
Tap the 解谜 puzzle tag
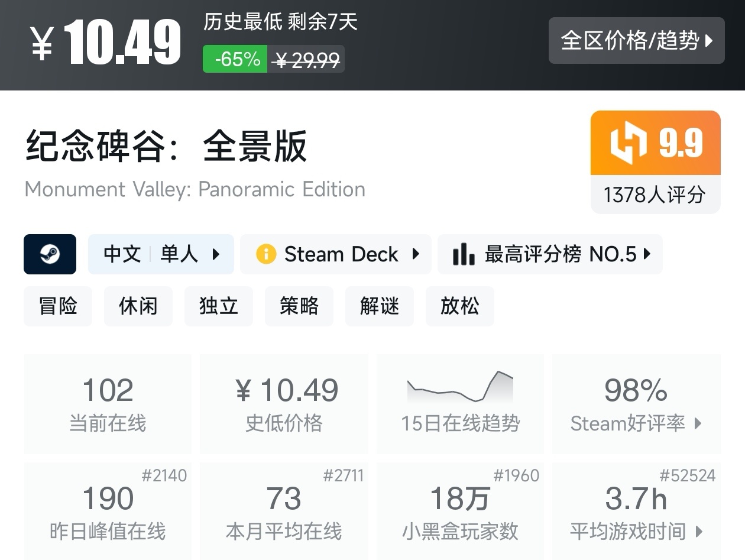(380, 306)
